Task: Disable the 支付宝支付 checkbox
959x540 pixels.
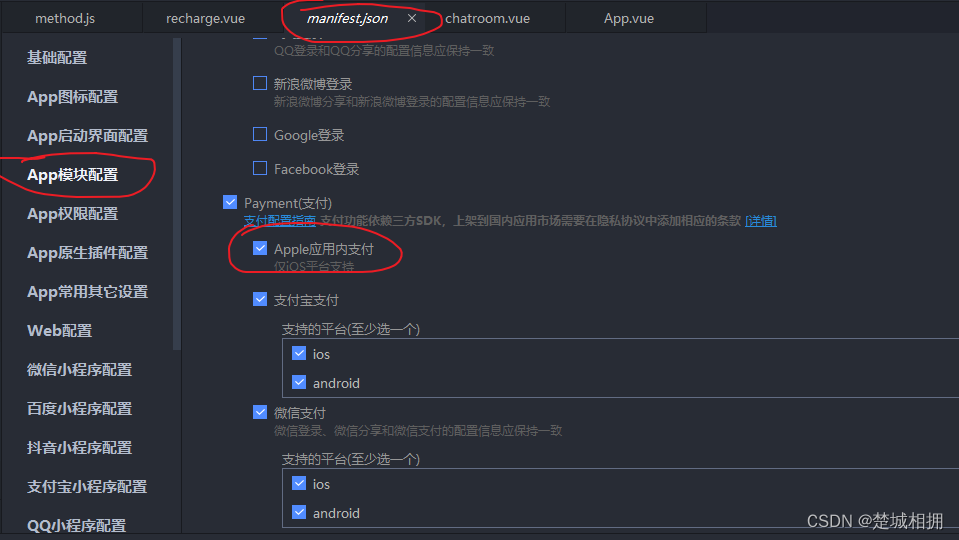Action: pos(260,299)
